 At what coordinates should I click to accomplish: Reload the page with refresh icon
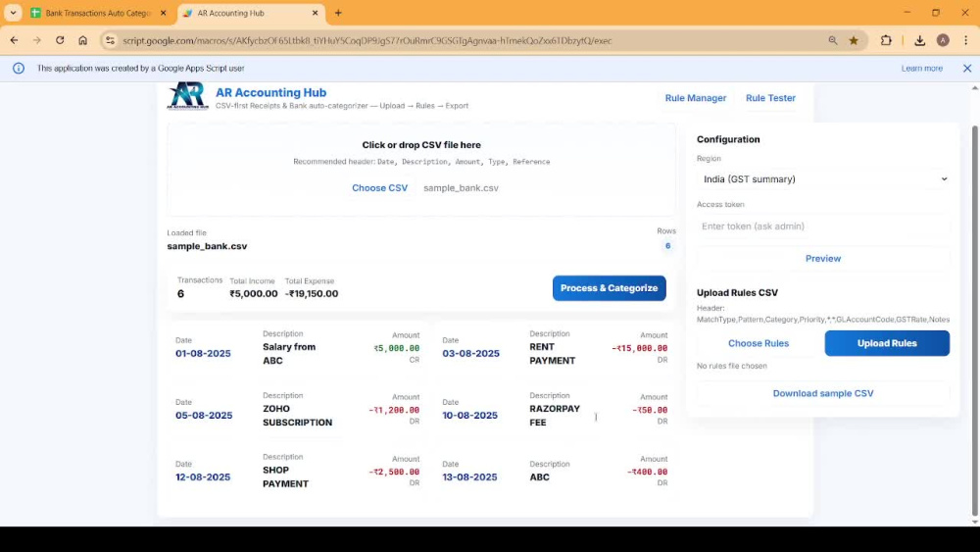[60, 40]
